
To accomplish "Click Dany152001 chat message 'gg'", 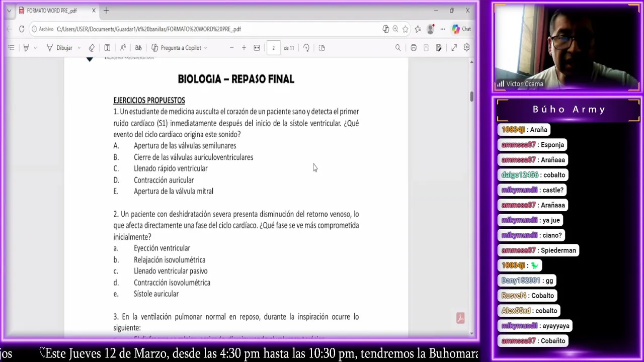I will pyautogui.click(x=527, y=281).
